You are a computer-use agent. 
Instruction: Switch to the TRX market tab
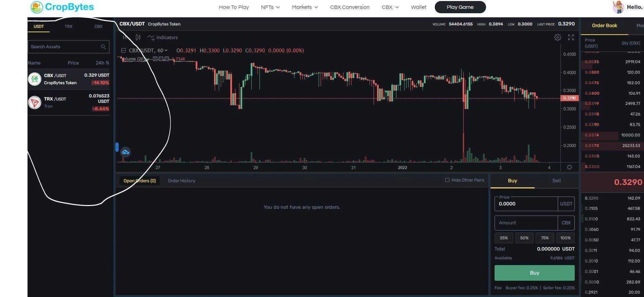[x=68, y=26]
